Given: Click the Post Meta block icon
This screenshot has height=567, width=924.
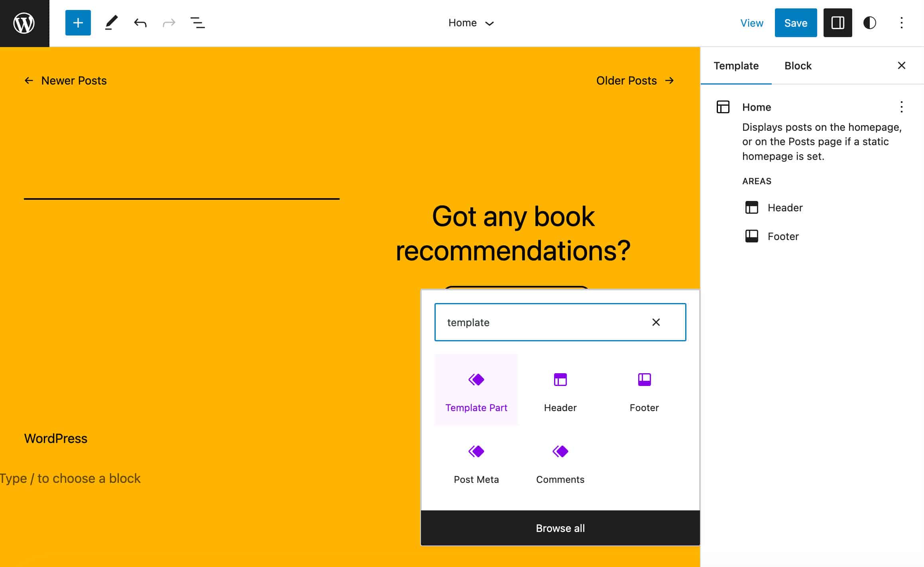Looking at the screenshot, I should click(x=476, y=451).
